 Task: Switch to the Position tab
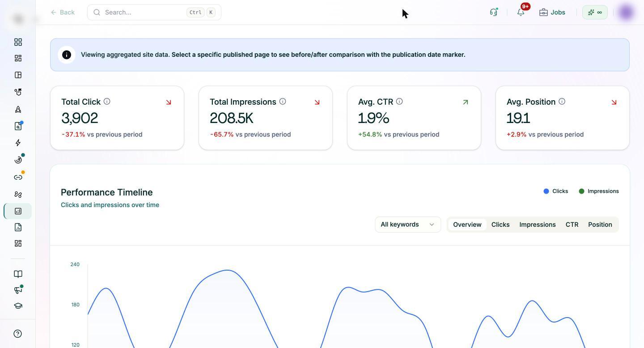[x=600, y=225]
